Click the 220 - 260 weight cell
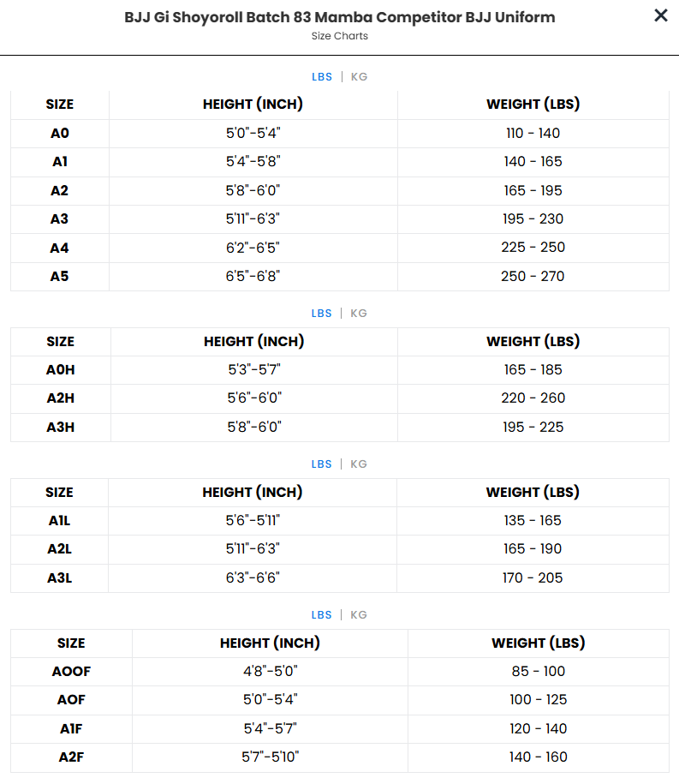 point(533,398)
